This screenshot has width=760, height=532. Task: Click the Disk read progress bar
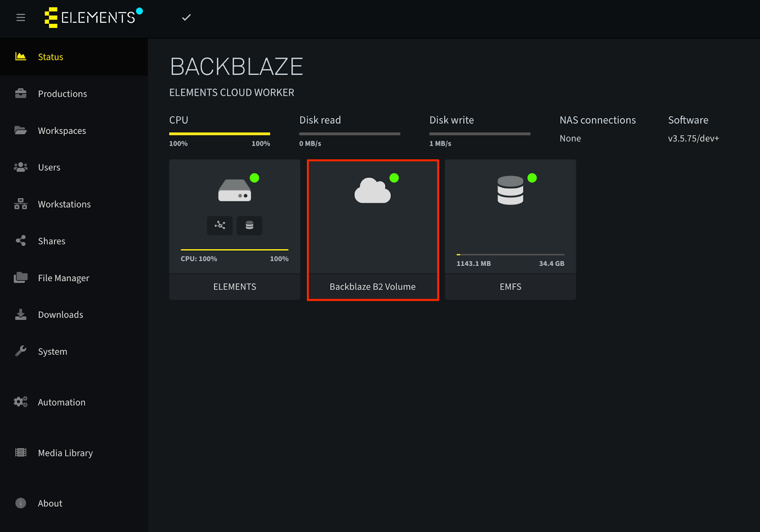pyautogui.click(x=350, y=134)
